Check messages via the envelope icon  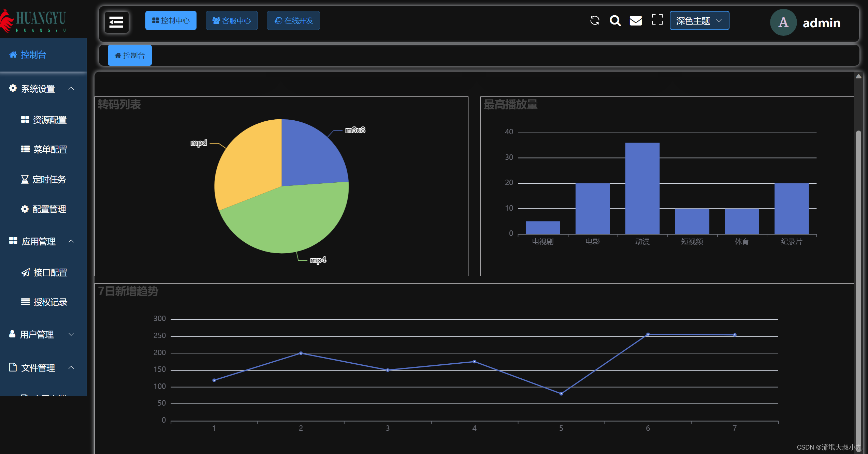(x=636, y=20)
